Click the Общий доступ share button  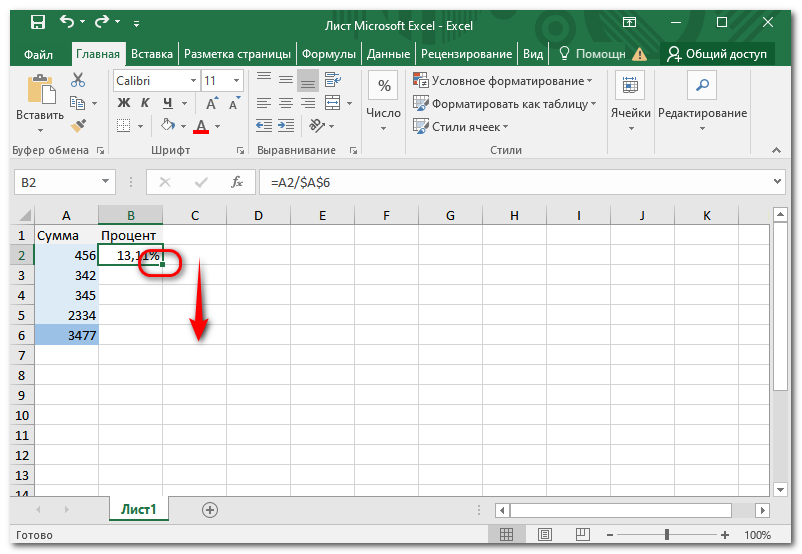(718, 54)
